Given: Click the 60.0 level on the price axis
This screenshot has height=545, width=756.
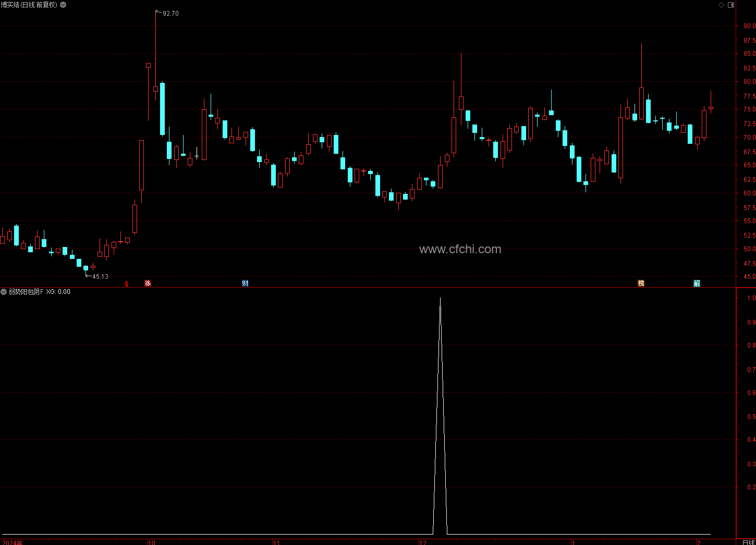Looking at the screenshot, I should pos(749,193).
